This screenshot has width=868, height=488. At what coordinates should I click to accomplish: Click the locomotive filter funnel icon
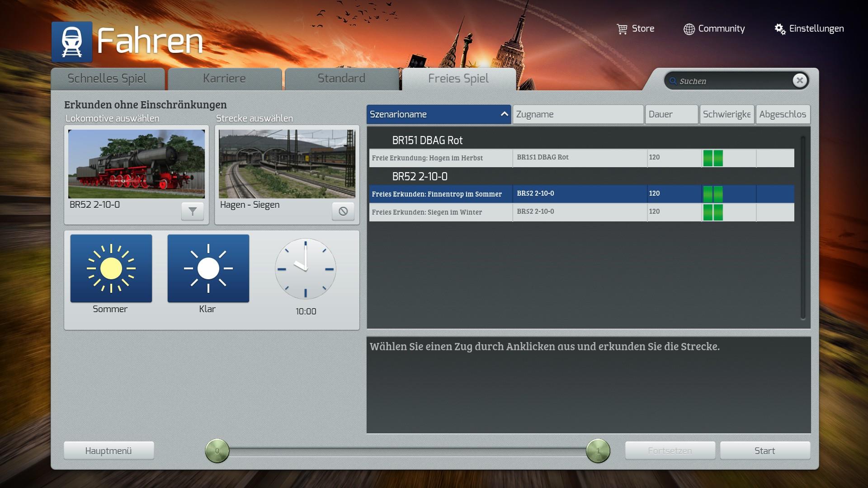pos(193,211)
